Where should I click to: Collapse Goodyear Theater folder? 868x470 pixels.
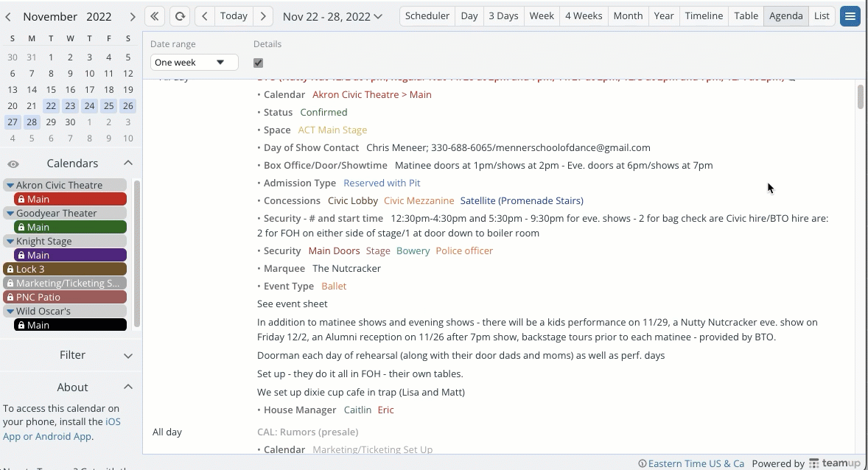coord(10,213)
